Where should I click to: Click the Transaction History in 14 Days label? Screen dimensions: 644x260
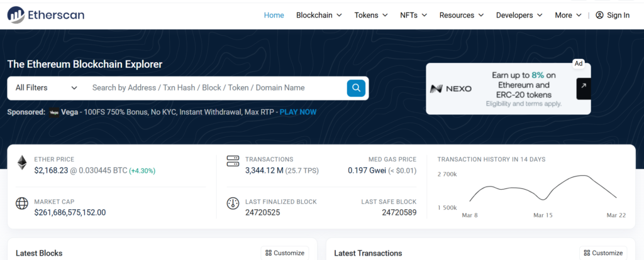point(491,159)
